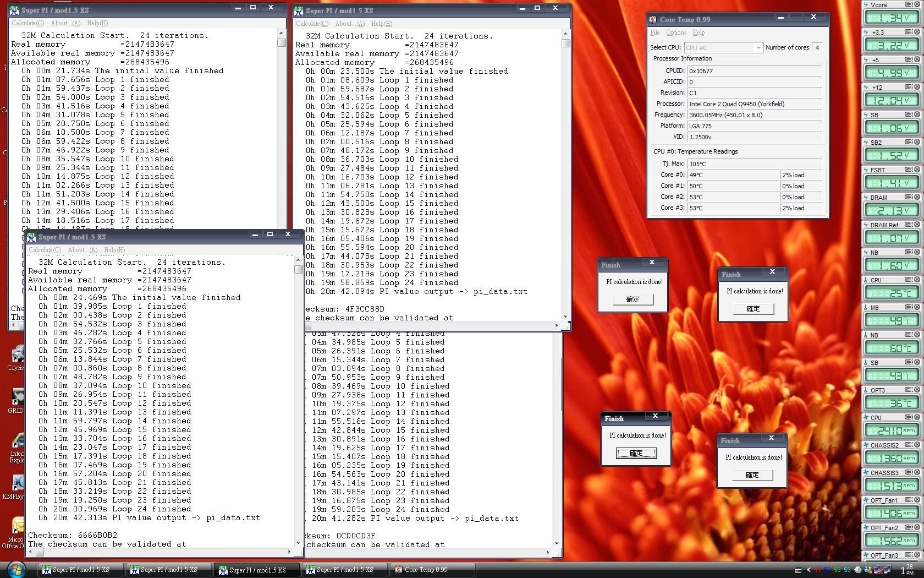Open Calculate menu in front-left Super PI
The width and height of the screenshot is (924, 578).
tap(45, 250)
